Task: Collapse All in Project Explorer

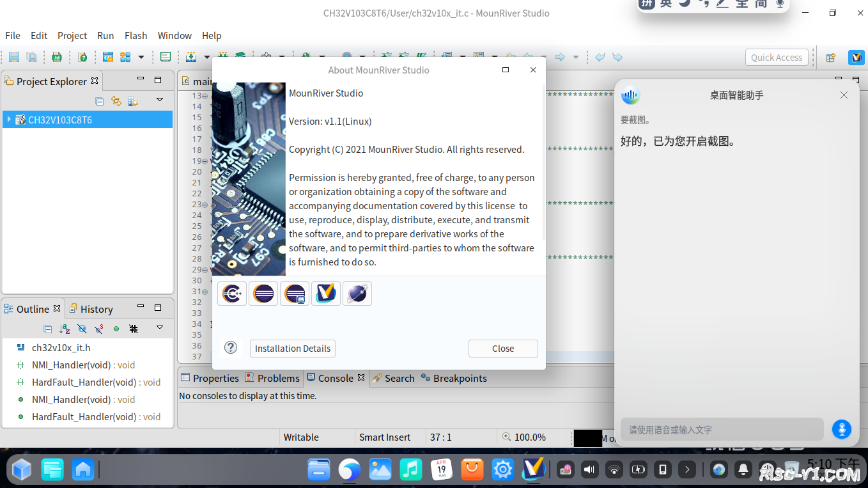Action: click(x=99, y=101)
